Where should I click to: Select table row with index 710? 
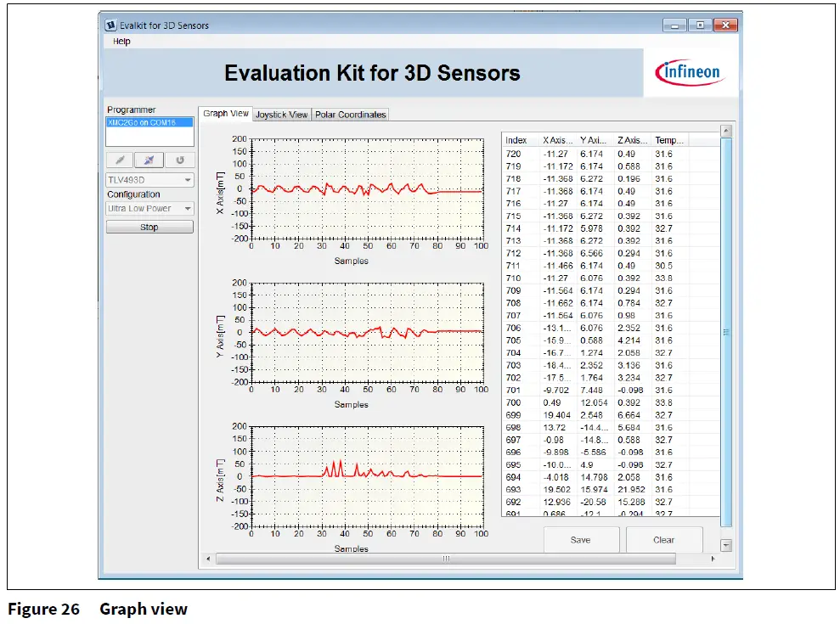click(x=611, y=278)
